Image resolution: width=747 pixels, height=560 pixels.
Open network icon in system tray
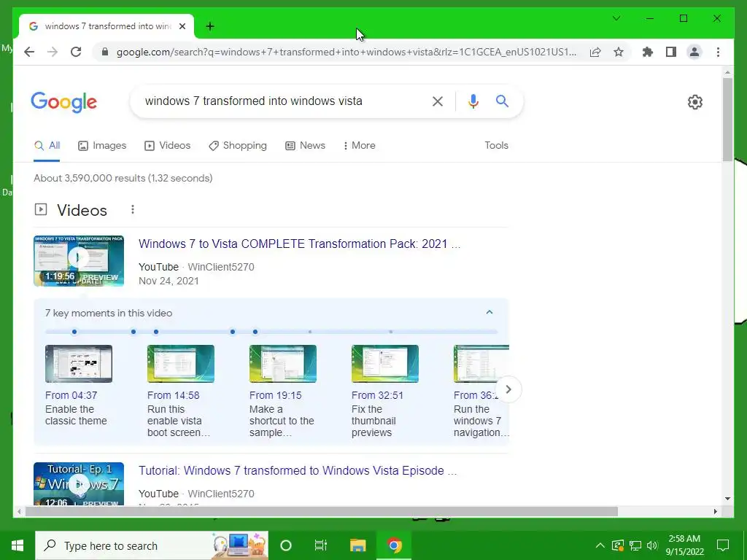[635, 545]
